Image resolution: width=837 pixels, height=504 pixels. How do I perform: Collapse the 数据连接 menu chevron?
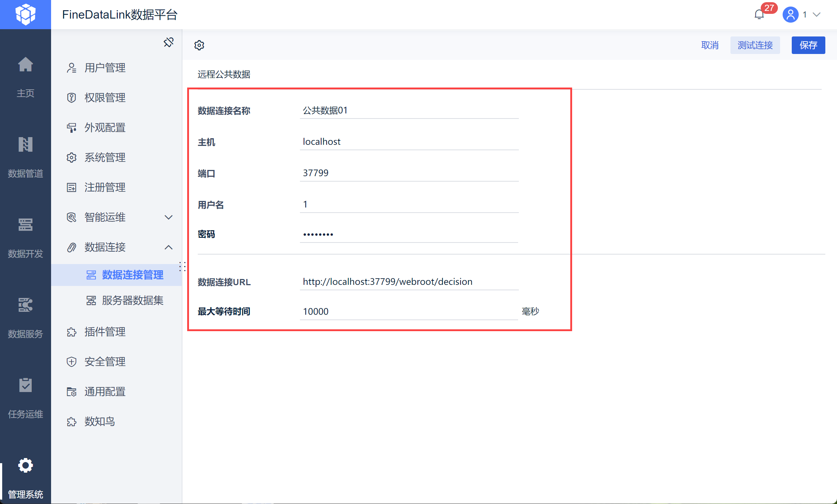coord(169,247)
